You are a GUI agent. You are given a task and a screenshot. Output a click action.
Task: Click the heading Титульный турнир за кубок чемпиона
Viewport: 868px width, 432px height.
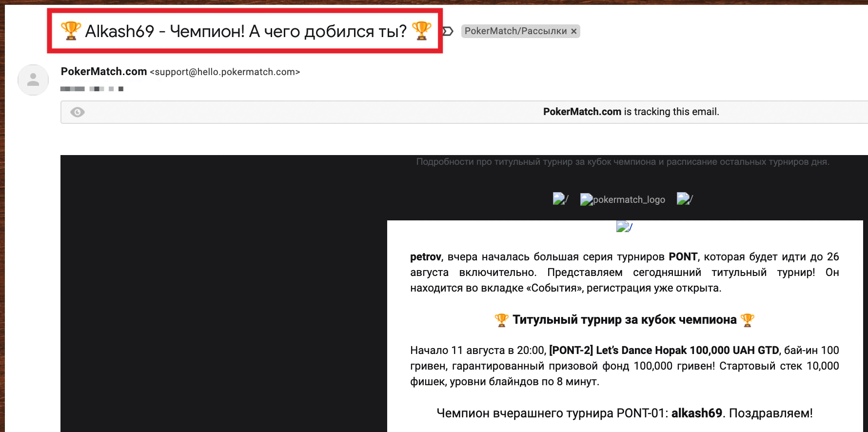tap(625, 320)
